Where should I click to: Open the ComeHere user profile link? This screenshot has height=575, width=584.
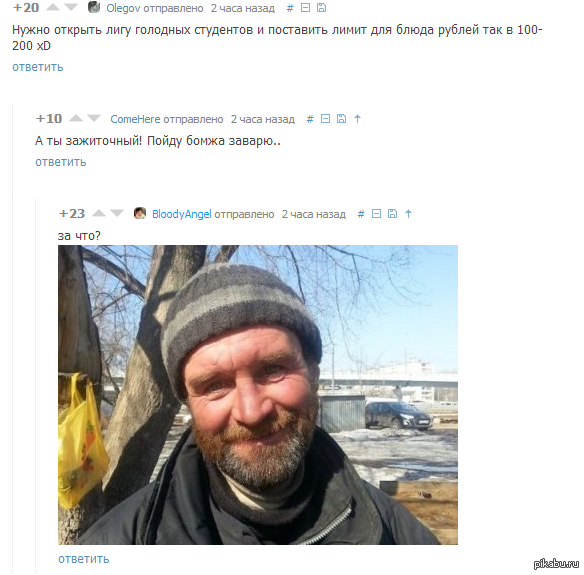(135, 119)
